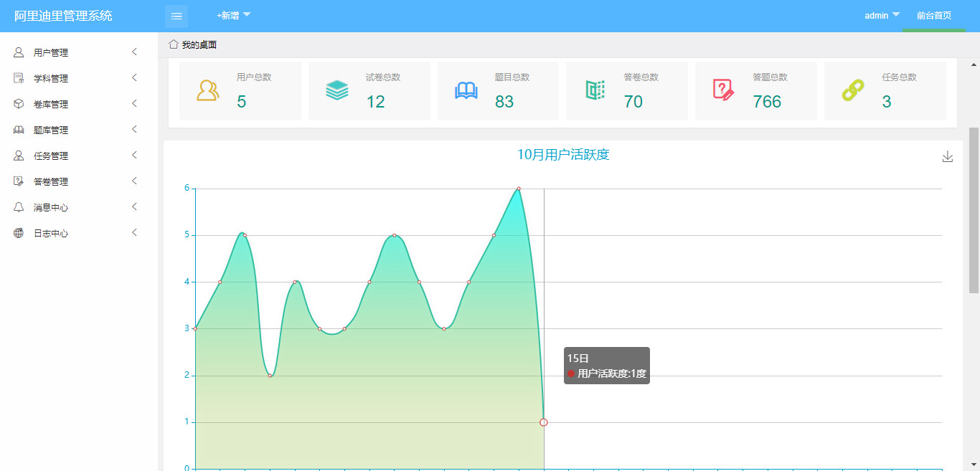
Task: Open 答卷管理 sidebar menu
Action: coord(79,181)
